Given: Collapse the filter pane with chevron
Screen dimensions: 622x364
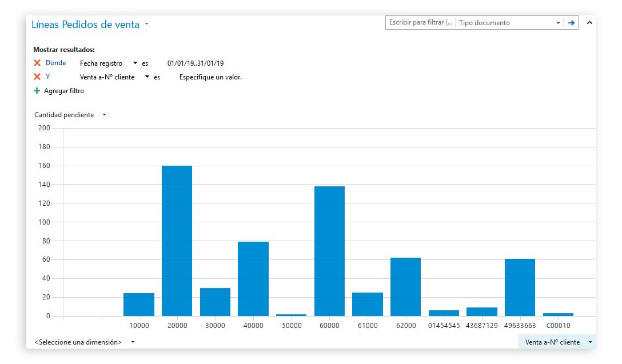Looking at the screenshot, I should click(590, 23).
